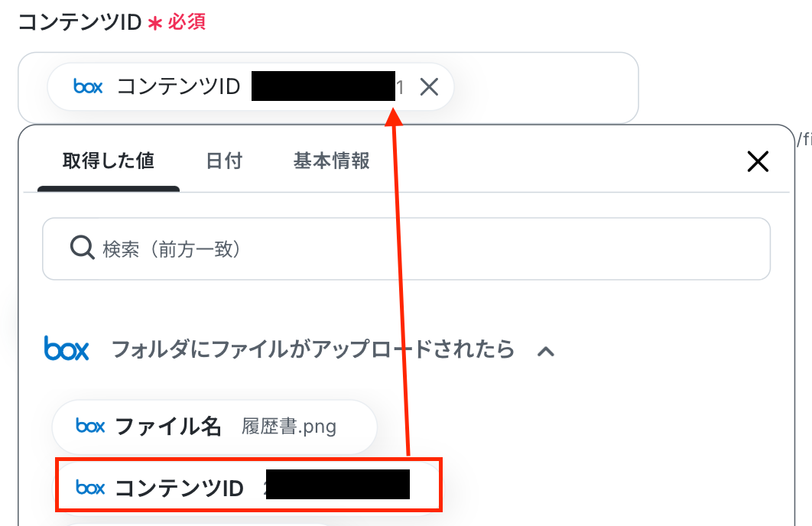
Task: Close the value picker panel
Action: coord(758,161)
